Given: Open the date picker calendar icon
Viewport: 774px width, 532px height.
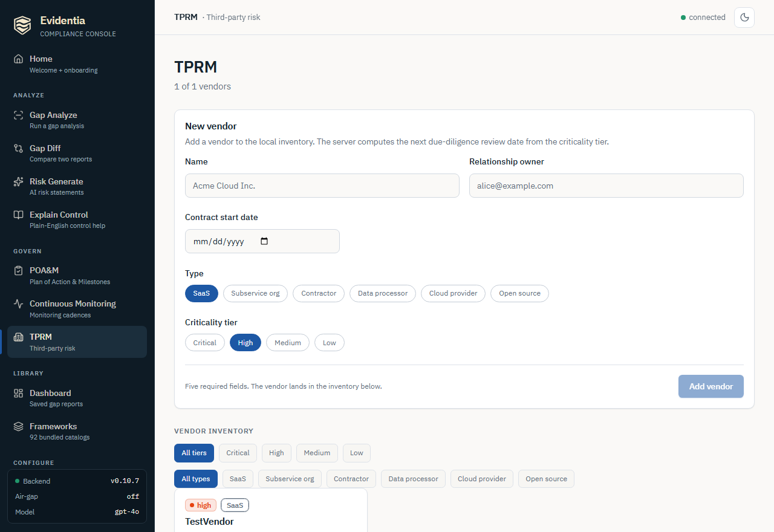Looking at the screenshot, I should (264, 241).
